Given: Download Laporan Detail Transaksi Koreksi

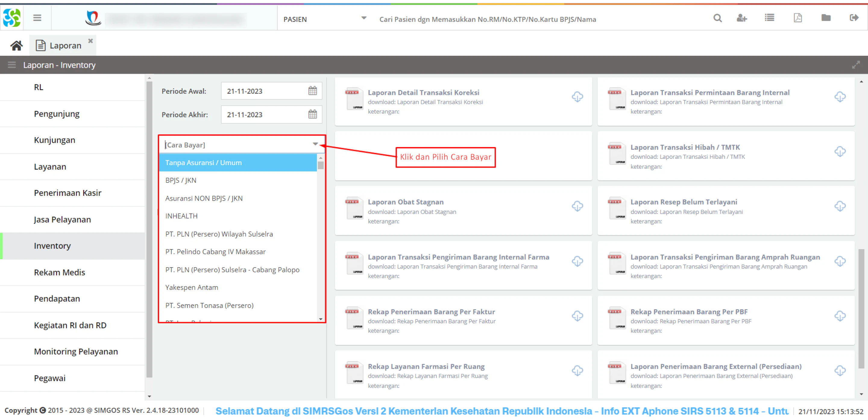Looking at the screenshot, I should click(x=577, y=97).
